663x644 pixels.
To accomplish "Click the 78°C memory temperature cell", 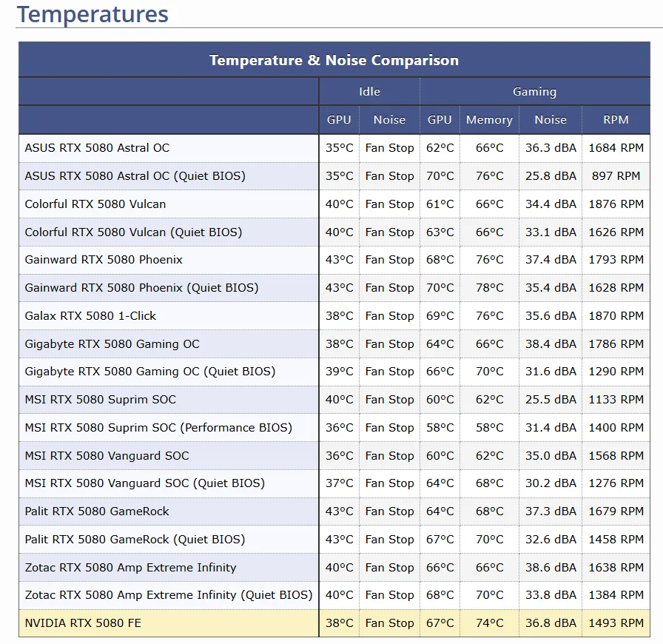I will pyautogui.click(x=489, y=288).
